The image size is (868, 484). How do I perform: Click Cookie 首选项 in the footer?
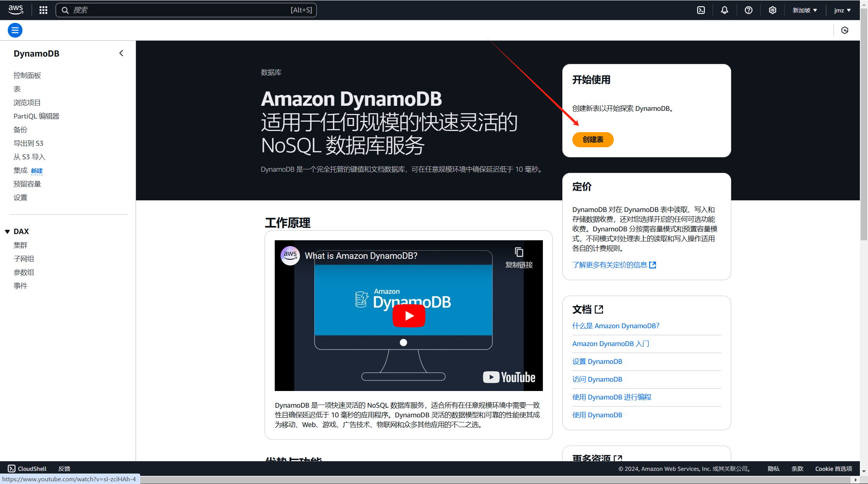click(x=834, y=468)
